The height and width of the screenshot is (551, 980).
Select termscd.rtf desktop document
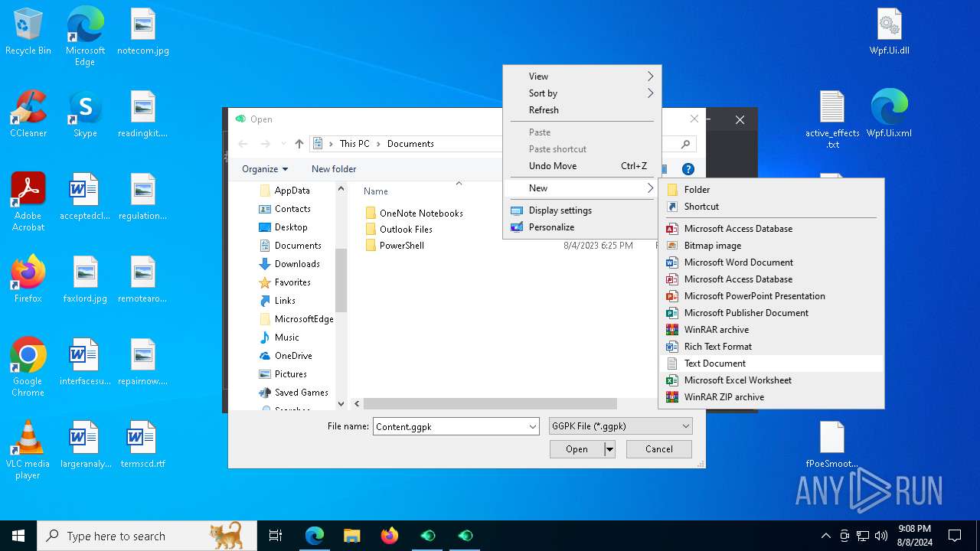tap(142, 445)
